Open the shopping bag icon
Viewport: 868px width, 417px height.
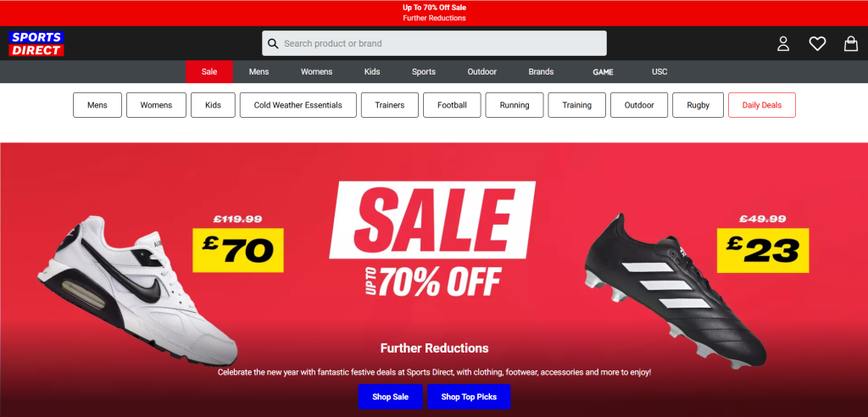pos(851,44)
